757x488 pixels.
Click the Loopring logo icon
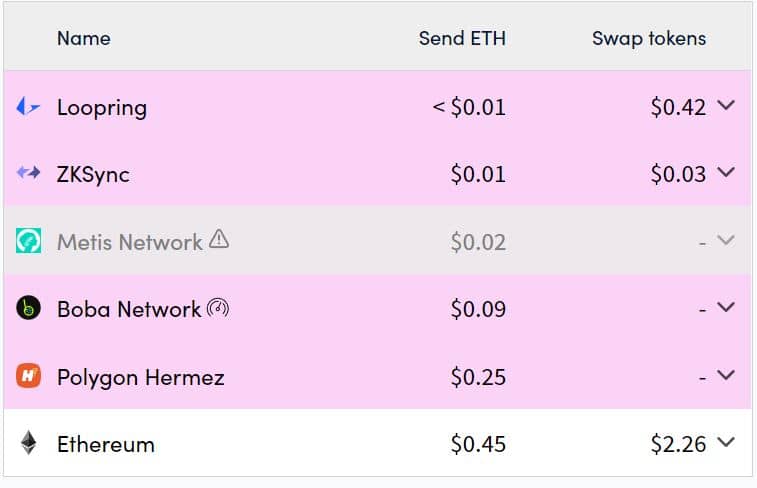(x=29, y=107)
